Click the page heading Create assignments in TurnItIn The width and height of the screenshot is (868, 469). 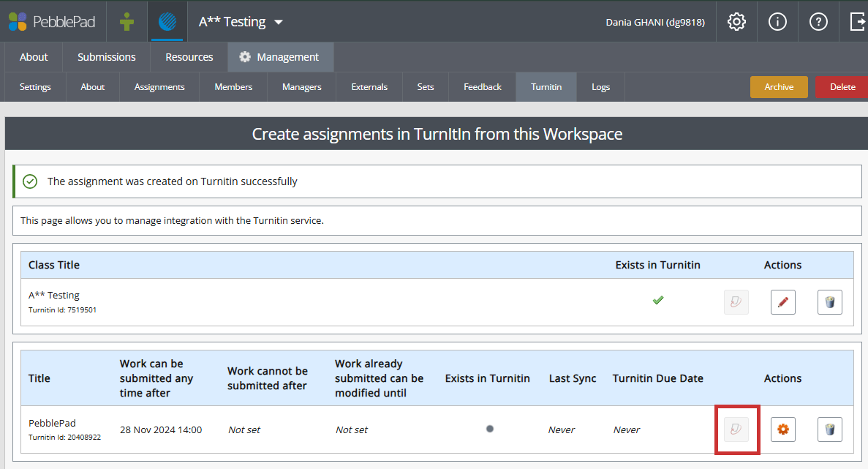click(x=437, y=134)
